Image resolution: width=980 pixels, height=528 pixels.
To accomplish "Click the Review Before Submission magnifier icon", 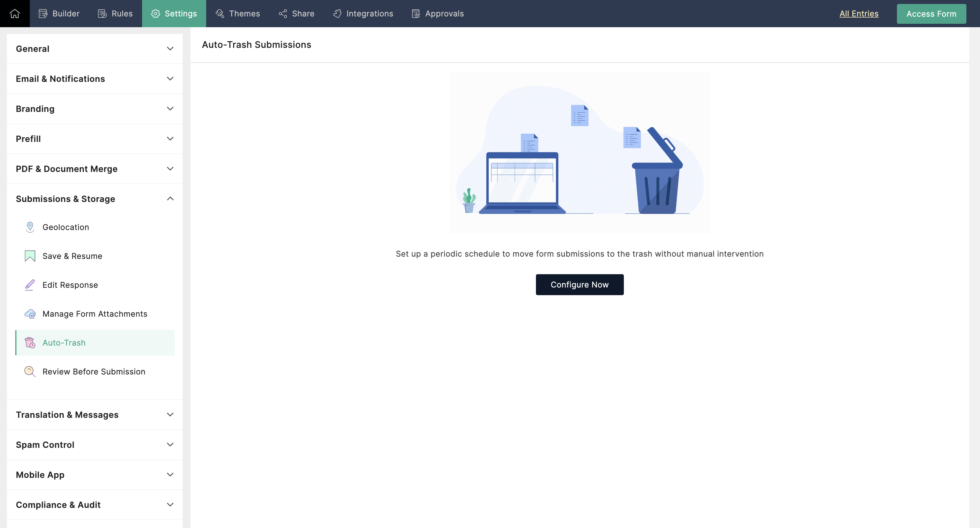I will (x=30, y=371).
